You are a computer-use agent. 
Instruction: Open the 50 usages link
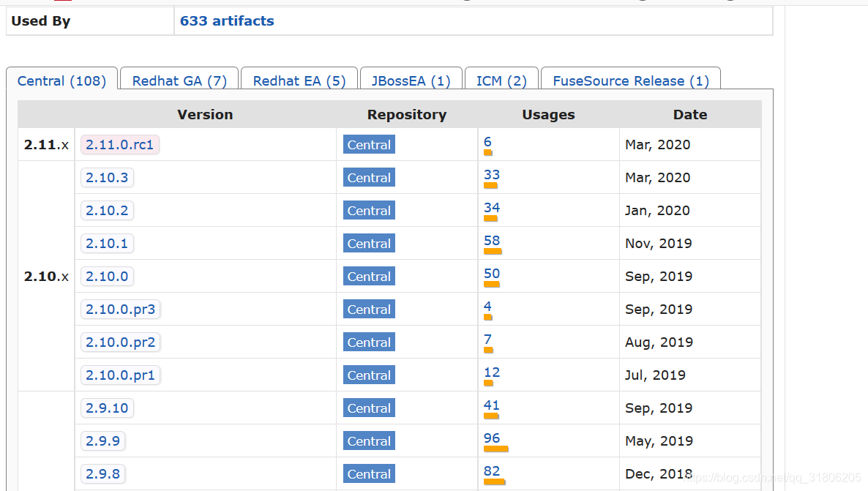pos(492,274)
